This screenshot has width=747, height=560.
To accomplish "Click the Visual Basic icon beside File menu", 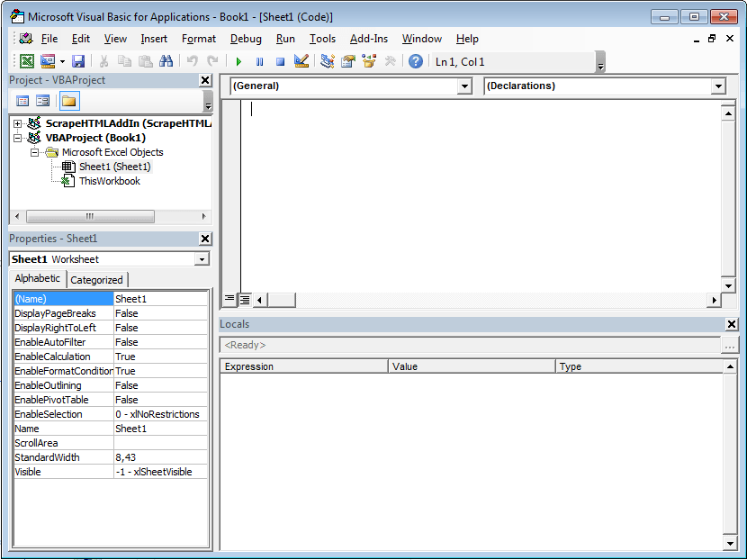I will 26,39.
